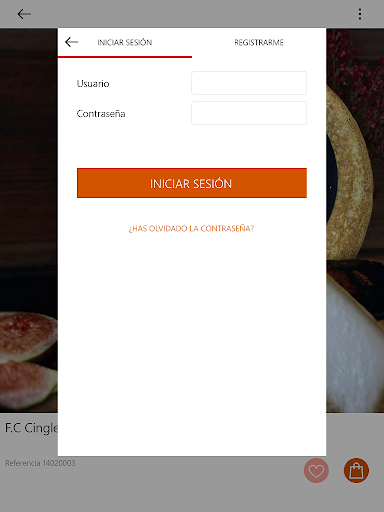The height and width of the screenshot is (512, 384).
Task: Go back using the top bar arrow
Action: click(24, 14)
